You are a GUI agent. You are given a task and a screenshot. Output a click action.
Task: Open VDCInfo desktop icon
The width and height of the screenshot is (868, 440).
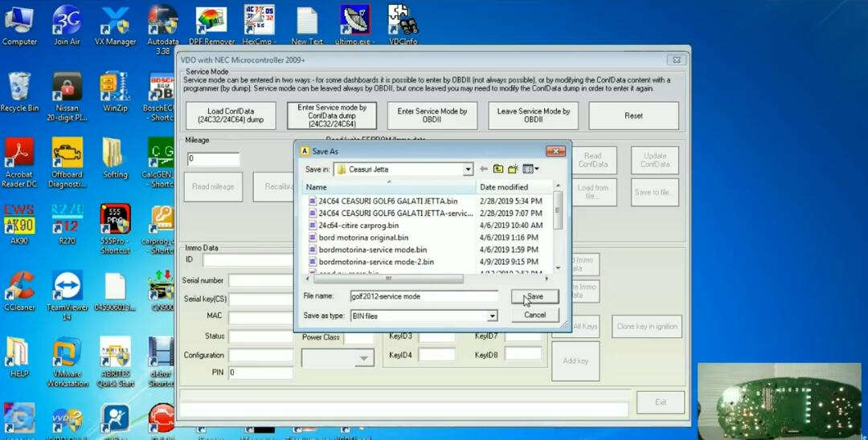(403, 25)
